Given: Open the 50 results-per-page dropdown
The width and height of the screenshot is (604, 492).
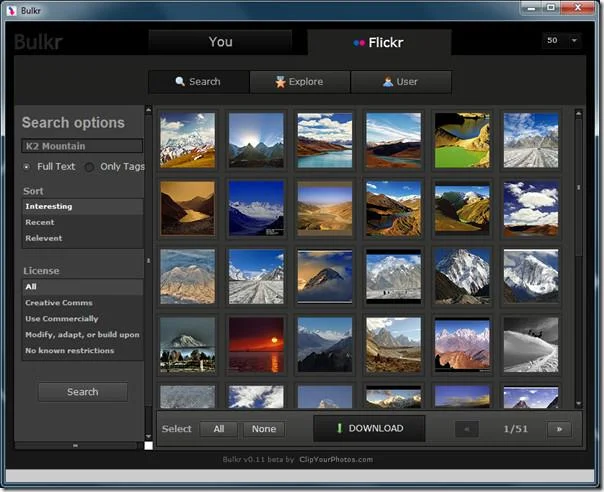Looking at the screenshot, I should point(562,40).
